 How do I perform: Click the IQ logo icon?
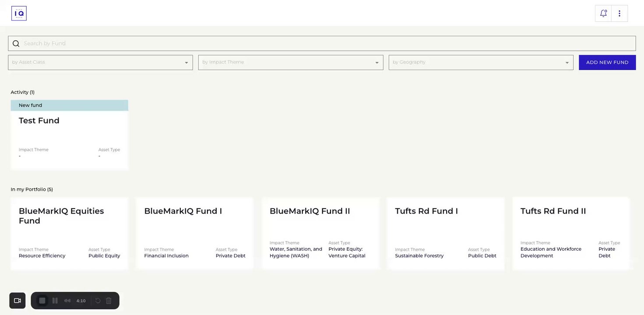coord(19,14)
